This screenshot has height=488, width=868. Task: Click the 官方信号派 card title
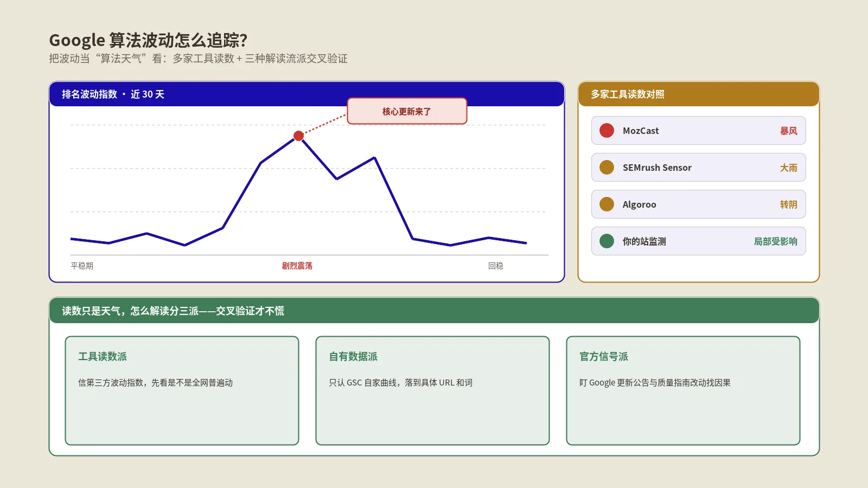604,356
